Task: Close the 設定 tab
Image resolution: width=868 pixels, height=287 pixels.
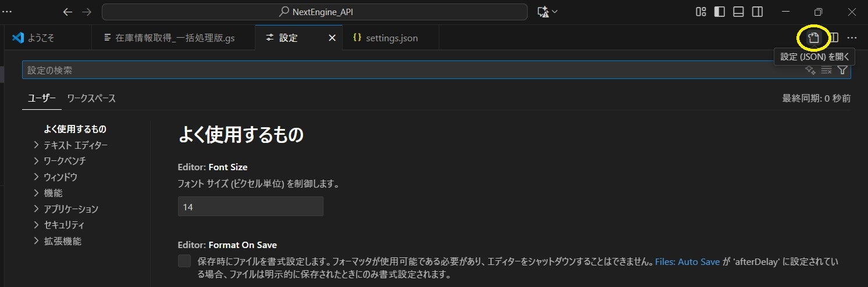Action: pyautogui.click(x=332, y=38)
